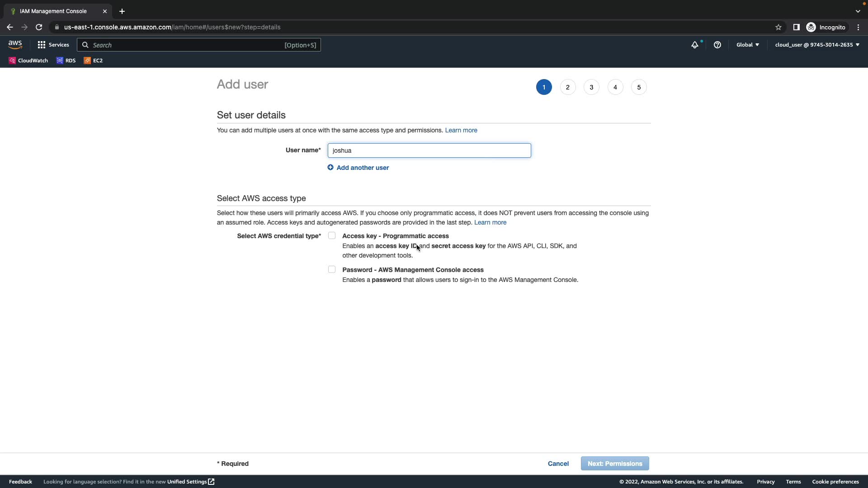Enable Password AWS Management Console access
The width and height of the screenshot is (868, 488).
(332, 270)
